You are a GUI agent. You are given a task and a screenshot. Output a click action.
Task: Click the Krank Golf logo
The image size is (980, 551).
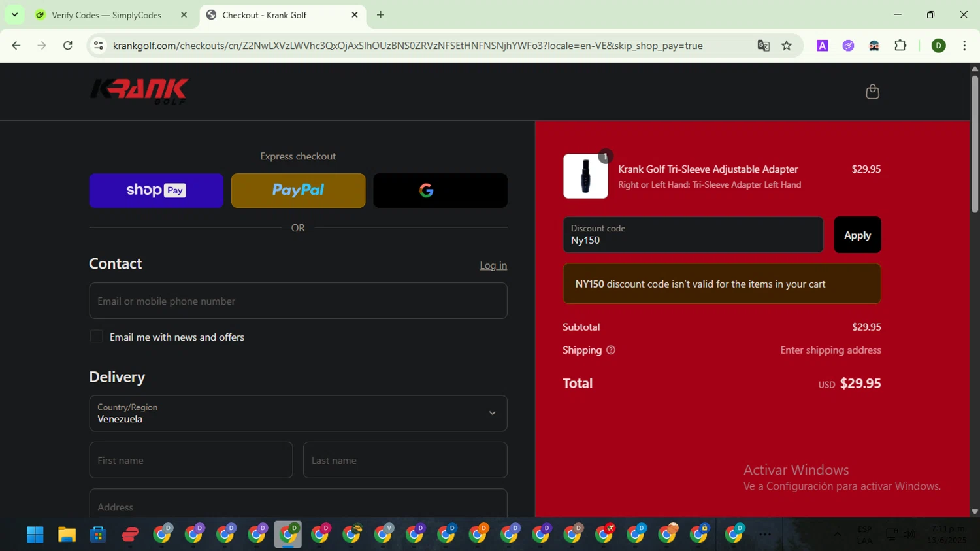coord(139,92)
